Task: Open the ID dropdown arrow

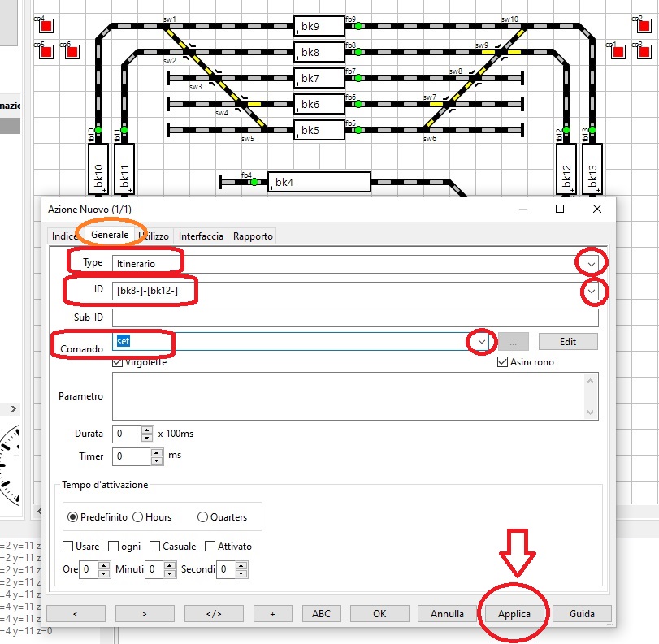Action: (592, 291)
